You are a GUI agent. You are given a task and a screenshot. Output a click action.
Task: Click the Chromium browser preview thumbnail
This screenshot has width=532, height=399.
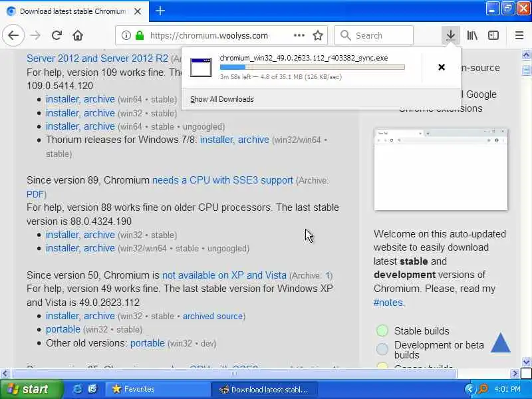441,169
